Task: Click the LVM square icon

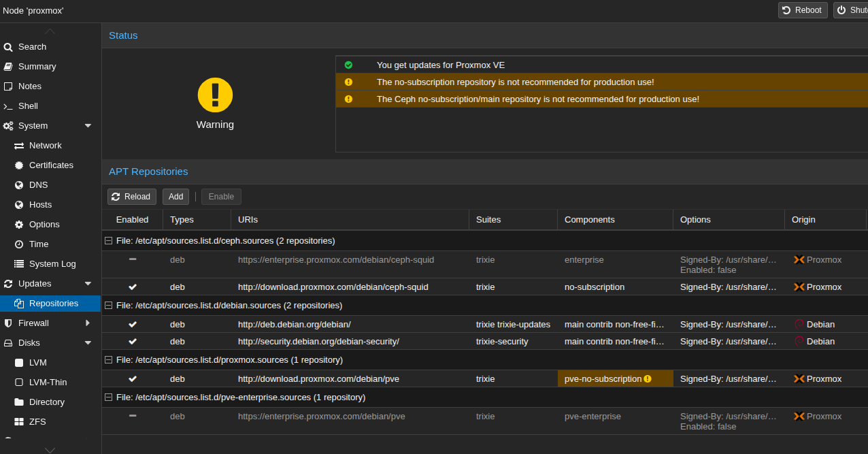Action: click(x=19, y=363)
